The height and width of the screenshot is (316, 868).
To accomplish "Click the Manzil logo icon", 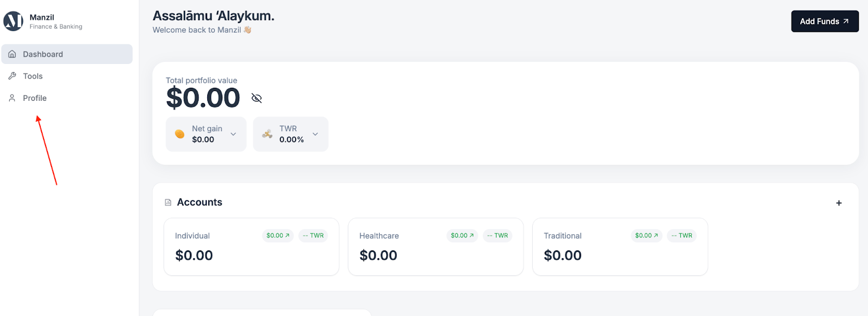I will coord(14,21).
